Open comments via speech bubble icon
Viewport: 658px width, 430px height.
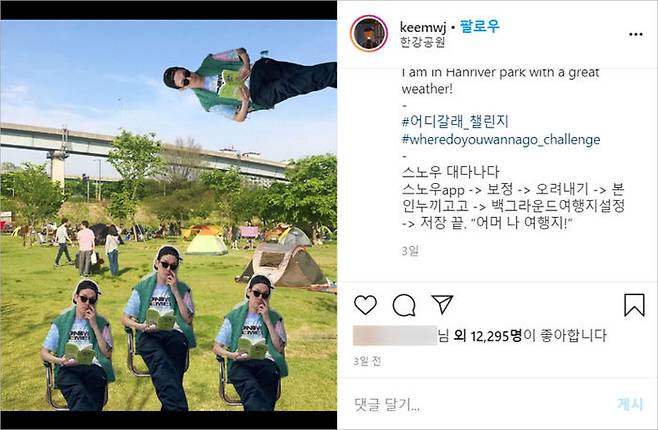404,305
